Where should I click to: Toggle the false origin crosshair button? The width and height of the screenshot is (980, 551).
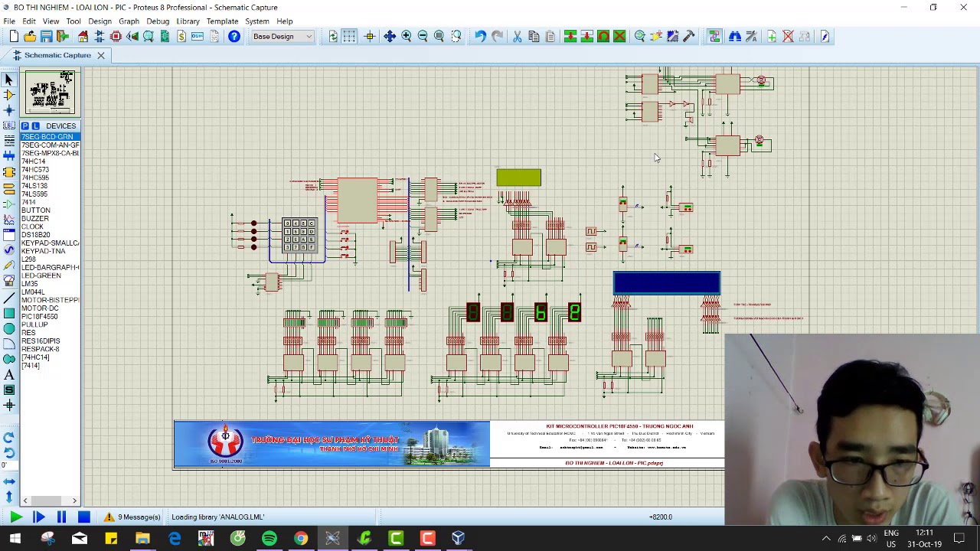[369, 36]
